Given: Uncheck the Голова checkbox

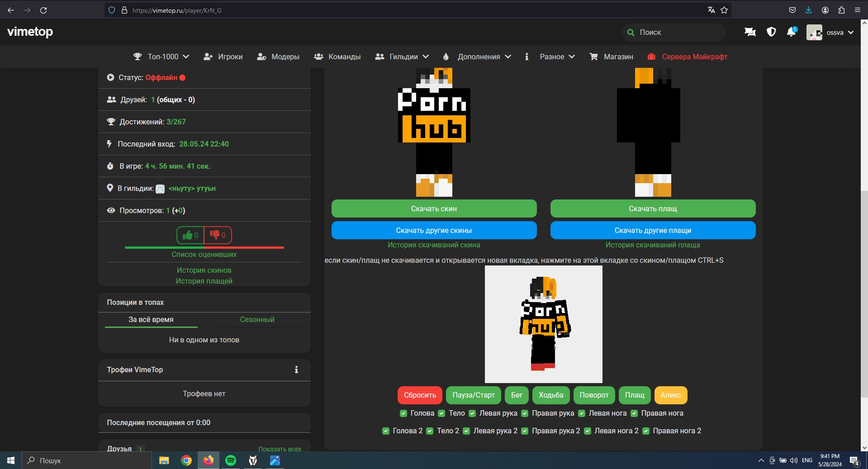Looking at the screenshot, I should pos(403,413).
